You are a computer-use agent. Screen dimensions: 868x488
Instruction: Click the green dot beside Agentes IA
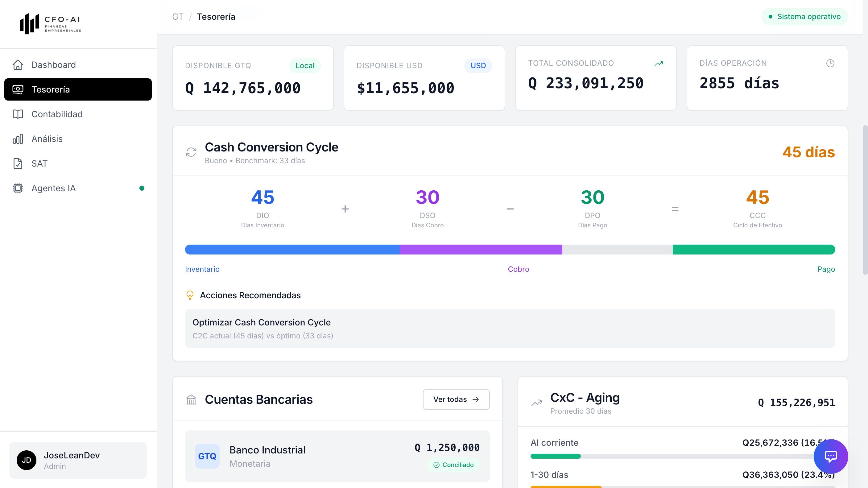tap(142, 188)
